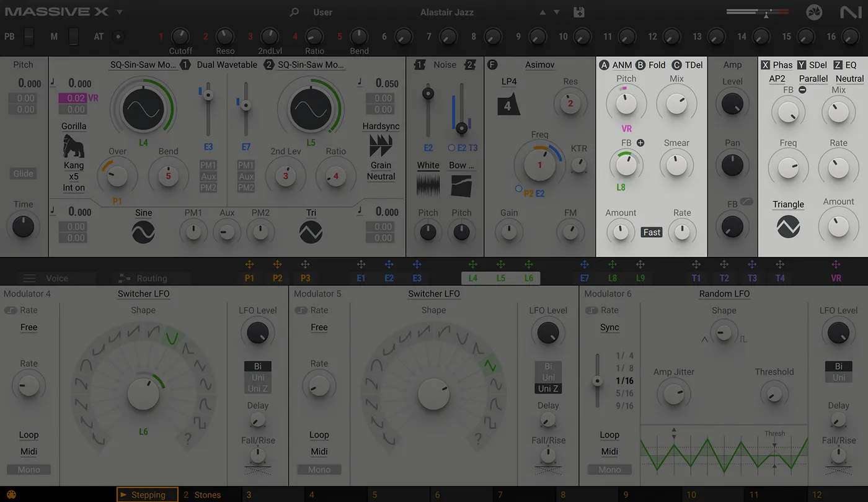Switch to the P2 modulation tab
This screenshot has height=502, width=868.
(x=277, y=278)
